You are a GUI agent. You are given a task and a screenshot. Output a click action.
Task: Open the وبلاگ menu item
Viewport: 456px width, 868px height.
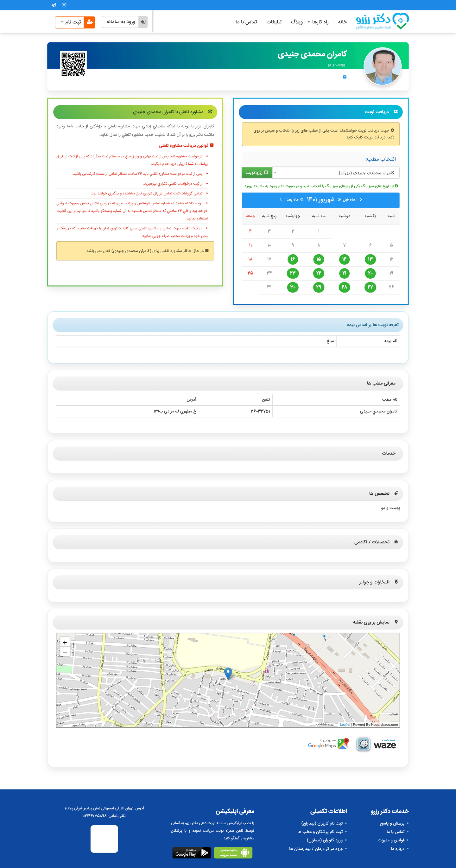tap(297, 22)
